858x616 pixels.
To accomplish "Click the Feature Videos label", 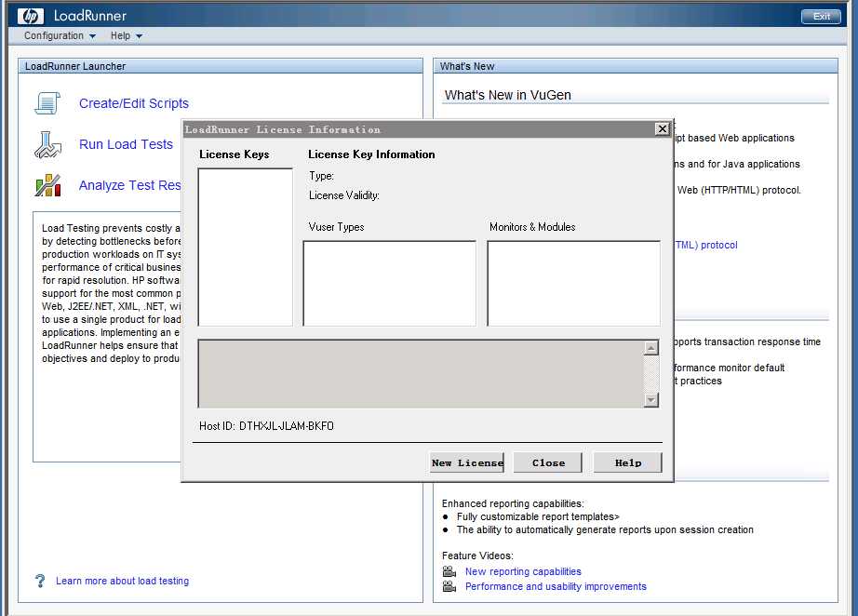I will (x=477, y=556).
